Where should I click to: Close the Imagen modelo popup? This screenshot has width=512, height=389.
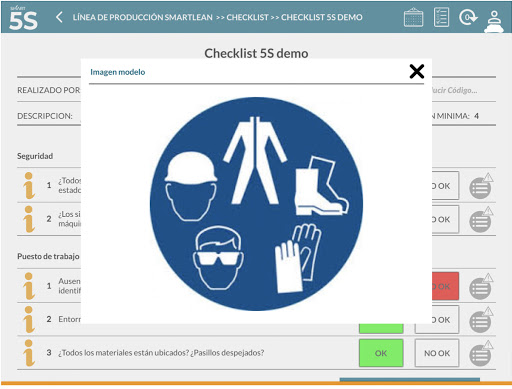[x=417, y=71]
